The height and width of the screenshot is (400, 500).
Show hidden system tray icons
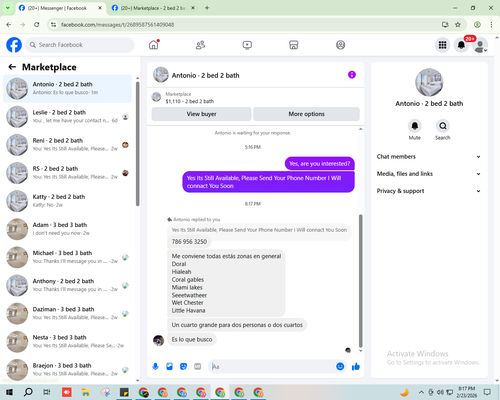pyautogui.click(x=421, y=392)
